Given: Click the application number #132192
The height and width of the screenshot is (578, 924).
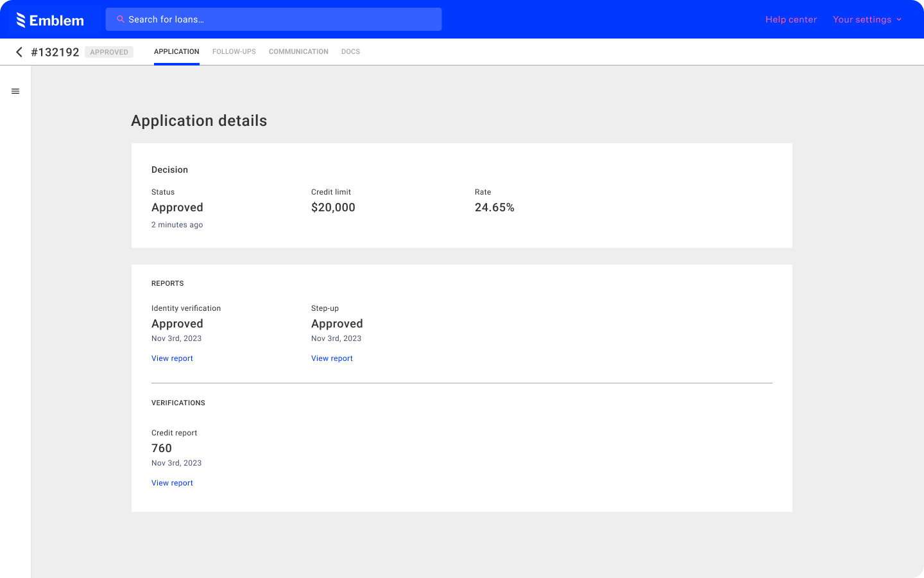Looking at the screenshot, I should [x=55, y=52].
